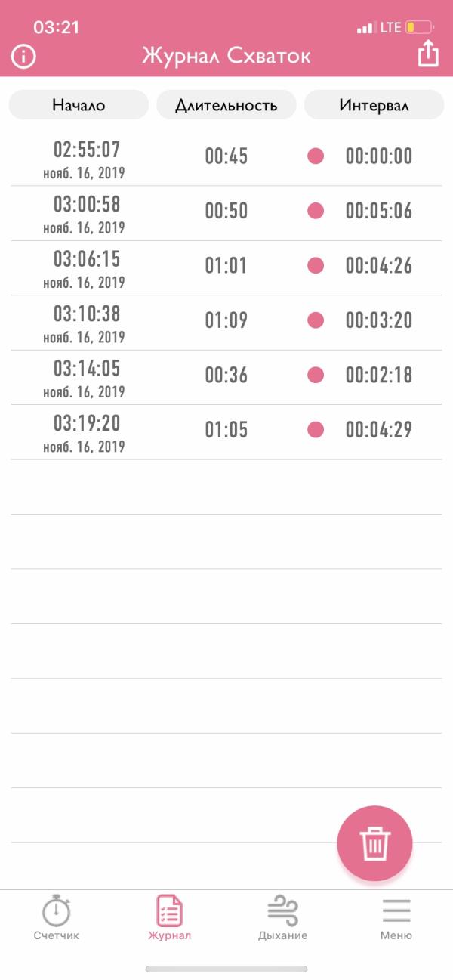453x980 pixels.
Task: Open the Счетчик stopwatch tab
Action: pyautogui.click(x=57, y=917)
